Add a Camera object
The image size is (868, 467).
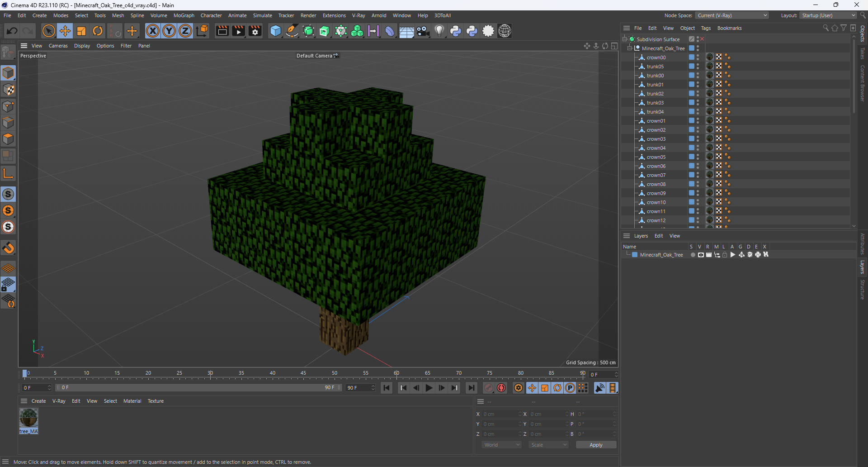pyautogui.click(x=423, y=31)
